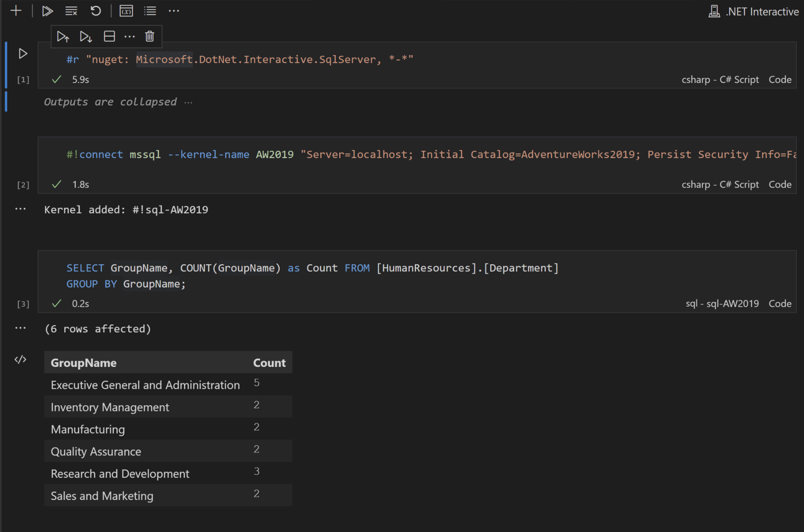The height and width of the screenshot is (532, 804).
Task: Clear all cell outputs
Action: coord(71,11)
